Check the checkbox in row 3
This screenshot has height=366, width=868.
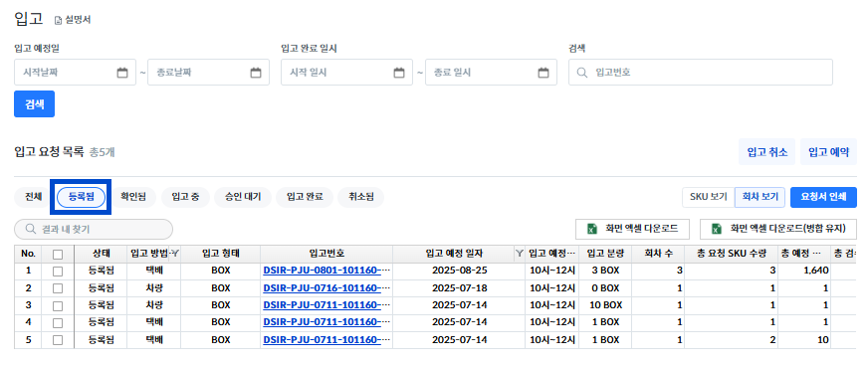[58, 305]
